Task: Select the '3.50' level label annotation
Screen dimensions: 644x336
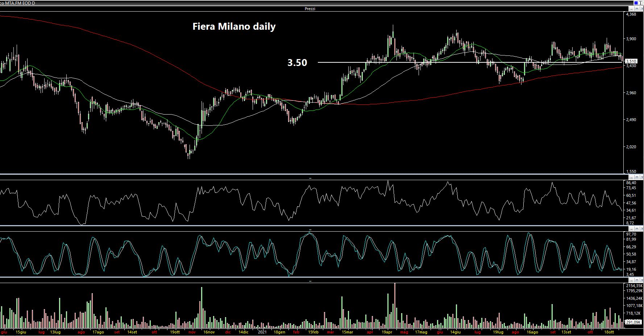Action: (297, 63)
